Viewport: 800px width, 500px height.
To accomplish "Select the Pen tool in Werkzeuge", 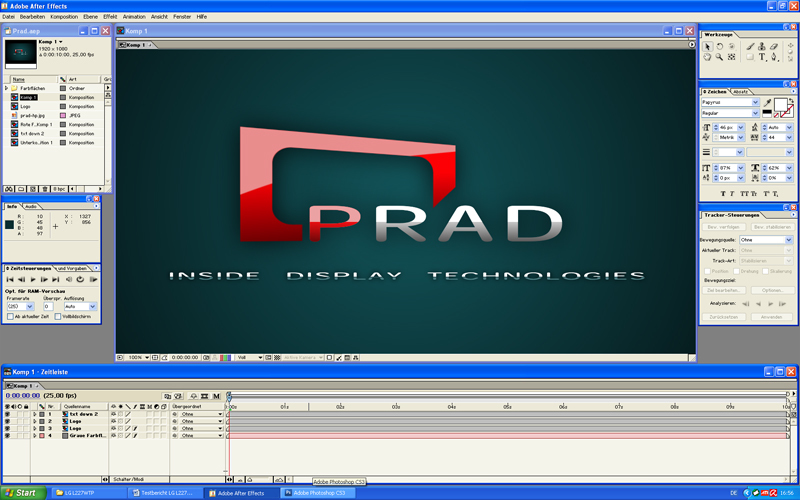I will (774, 57).
